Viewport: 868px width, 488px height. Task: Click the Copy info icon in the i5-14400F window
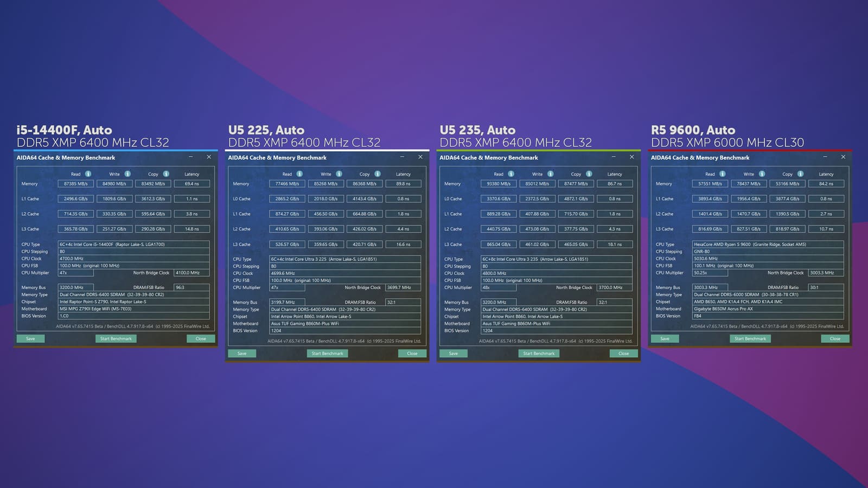pyautogui.click(x=166, y=174)
